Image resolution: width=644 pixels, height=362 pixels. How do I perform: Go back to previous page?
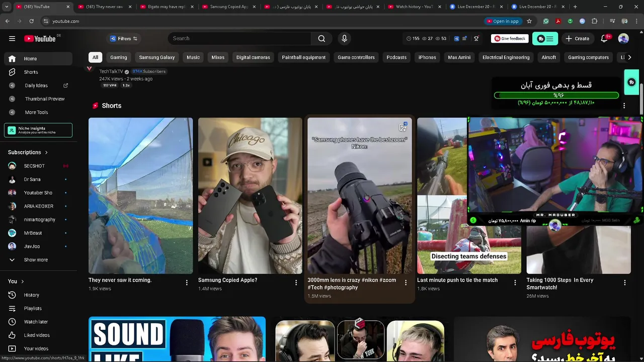7,21
